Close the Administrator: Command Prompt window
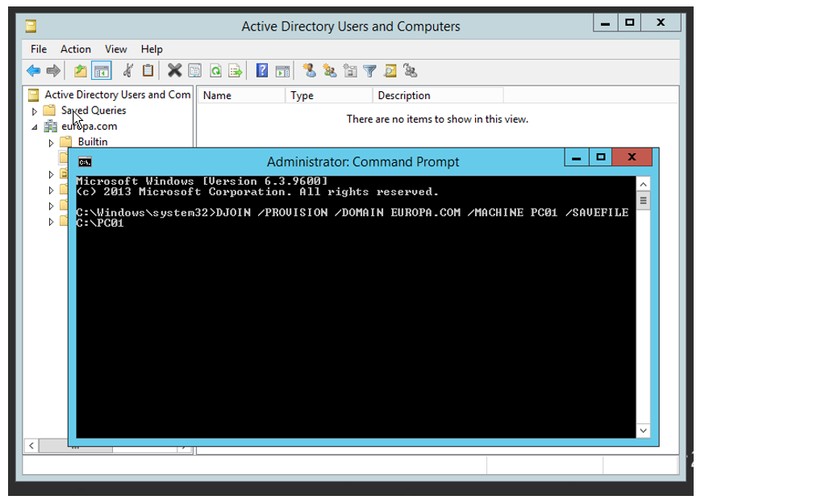 tap(632, 157)
